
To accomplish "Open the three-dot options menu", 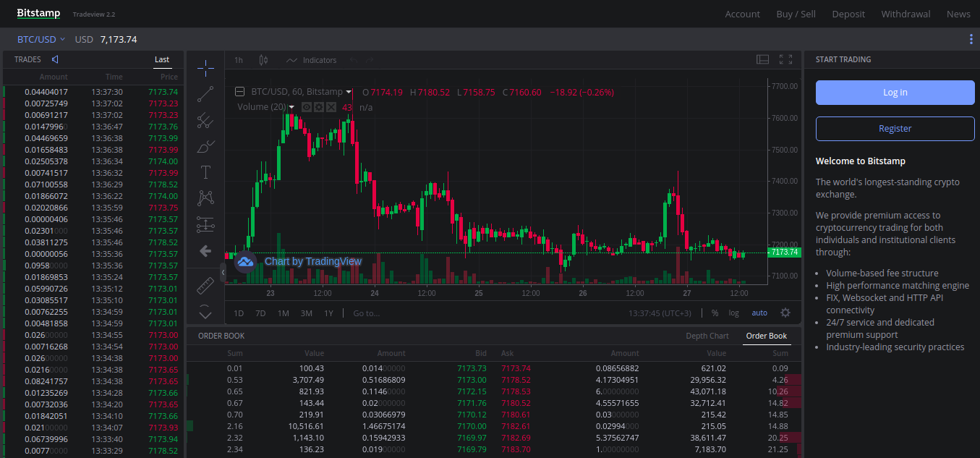I will click(x=971, y=39).
